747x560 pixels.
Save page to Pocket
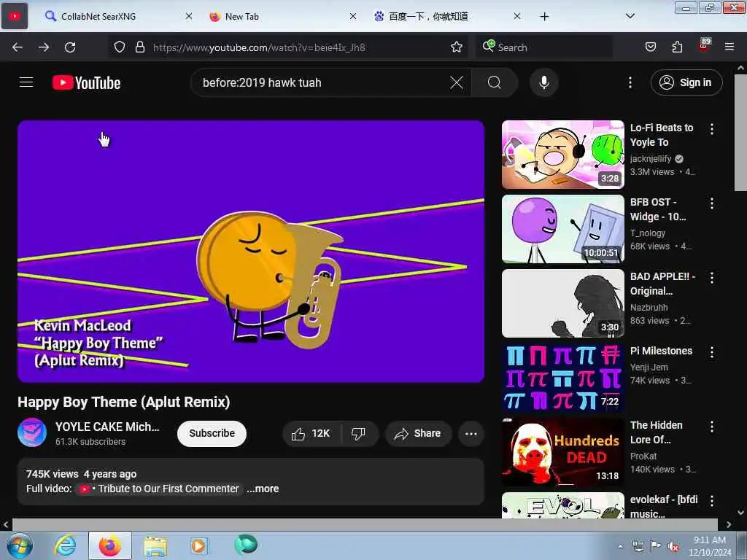coord(650,47)
